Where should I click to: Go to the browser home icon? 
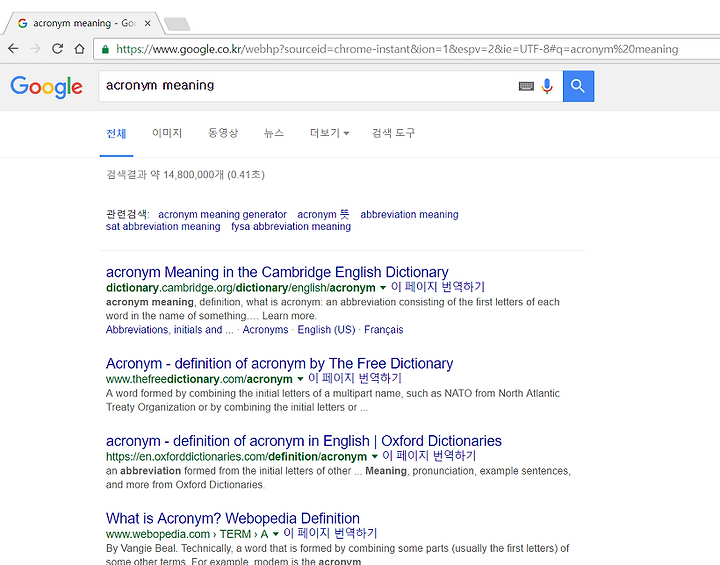(x=79, y=49)
